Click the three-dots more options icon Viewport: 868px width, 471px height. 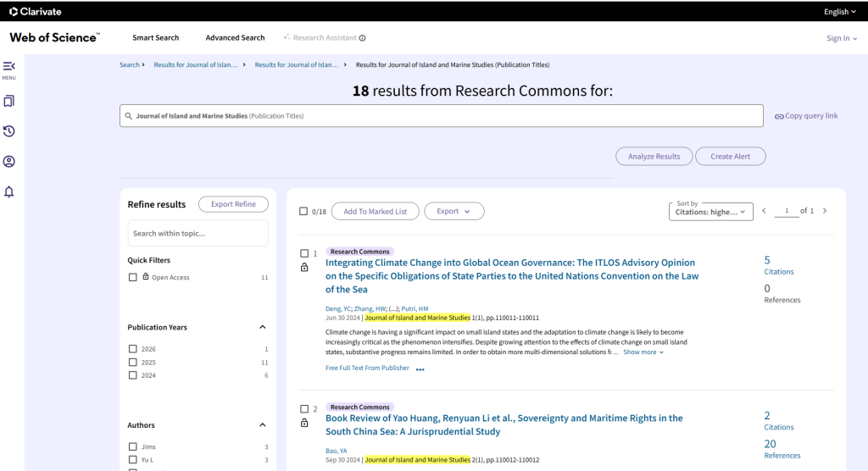(420, 369)
